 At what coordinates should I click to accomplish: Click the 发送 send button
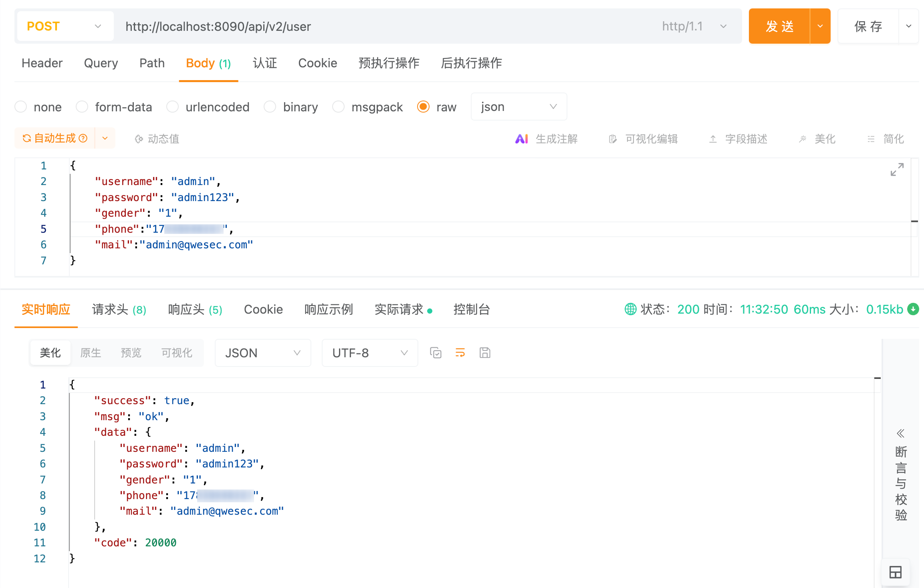coord(779,26)
